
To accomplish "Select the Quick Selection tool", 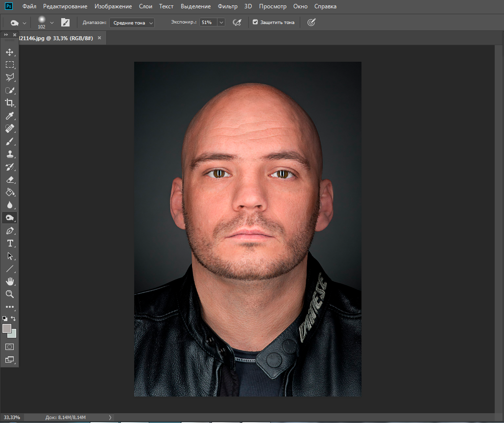I will pyautogui.click(x=10, y=90).
